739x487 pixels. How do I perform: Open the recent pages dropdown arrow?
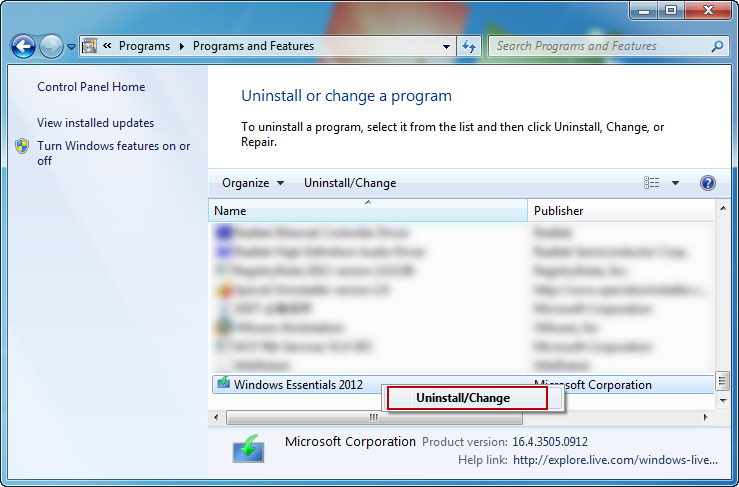[x=71, y=47]
